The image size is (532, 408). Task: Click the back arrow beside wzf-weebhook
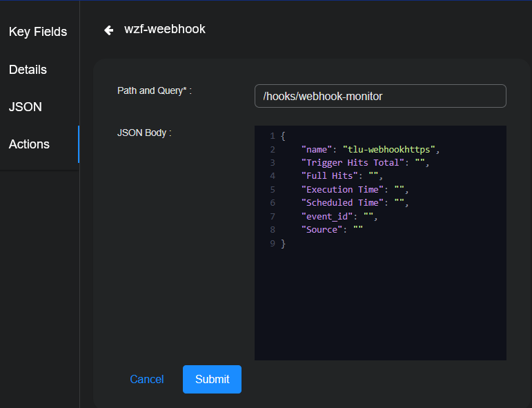(108, 30)
